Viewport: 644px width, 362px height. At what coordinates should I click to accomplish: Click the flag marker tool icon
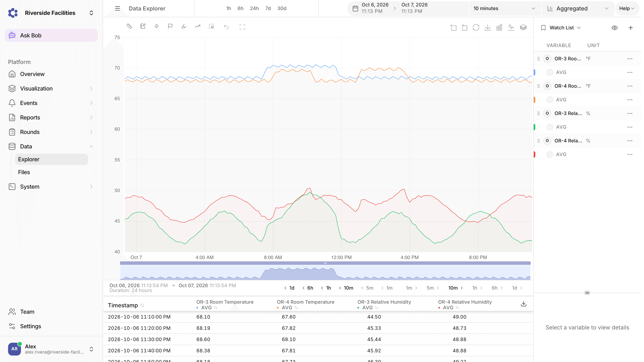(x=170, y=26)
